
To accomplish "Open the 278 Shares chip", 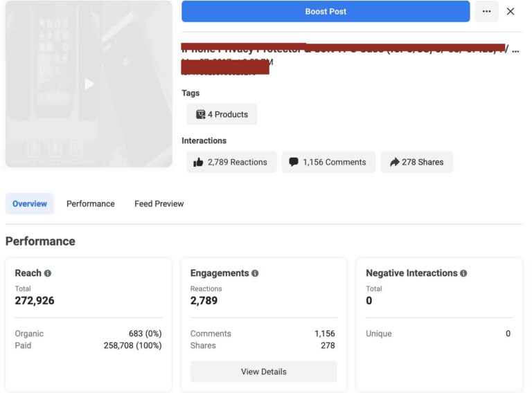I will point(417,162).
